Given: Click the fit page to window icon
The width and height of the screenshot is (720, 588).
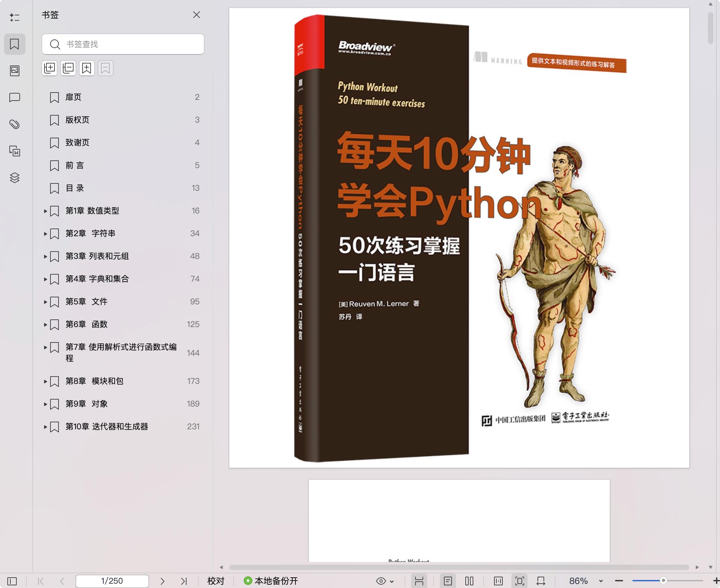Looking at the screenshot, I should point(520,581).
